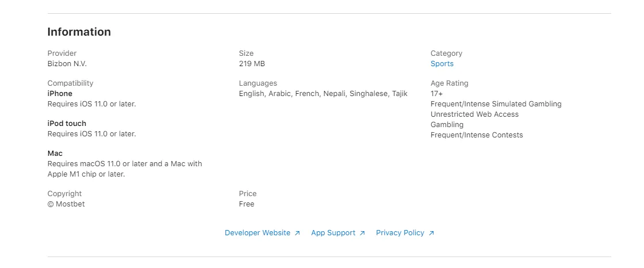The width and height of the screenshot is (644, 268).
Task: Click the Frequent/Intense Contests text
Action: coord(477,135)
